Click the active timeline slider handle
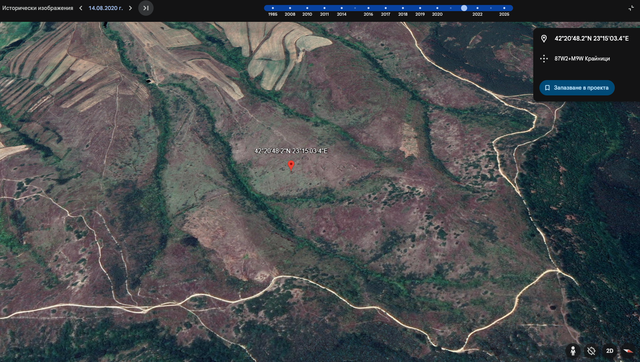Image resolution: width=640 pixels, height=362 pixels. pos(464,8)
